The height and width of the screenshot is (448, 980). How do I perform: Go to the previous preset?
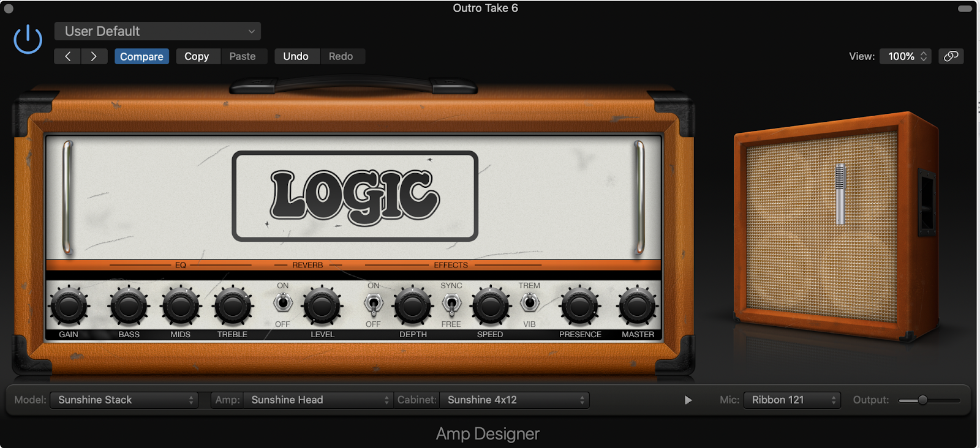(x=67, y=56)
